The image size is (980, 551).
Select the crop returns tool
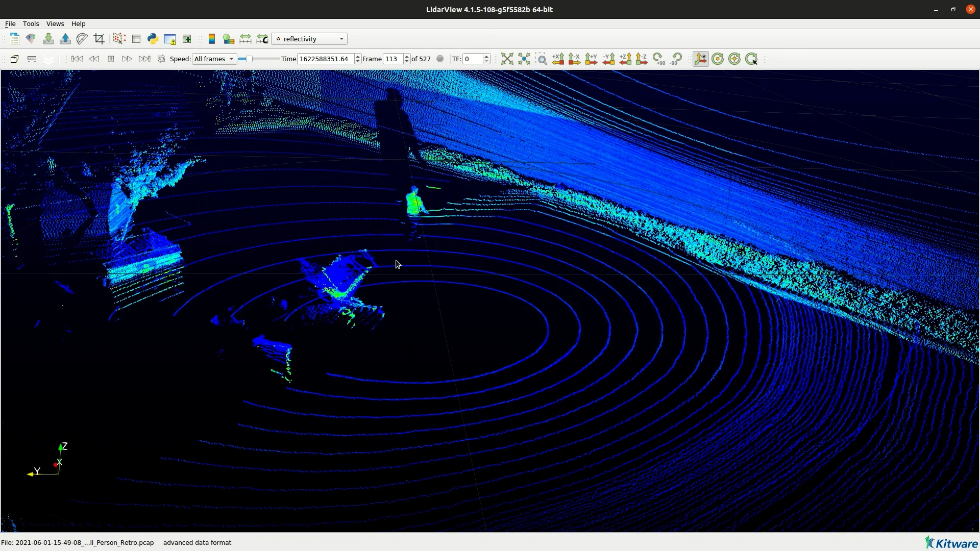click(99, 39)
